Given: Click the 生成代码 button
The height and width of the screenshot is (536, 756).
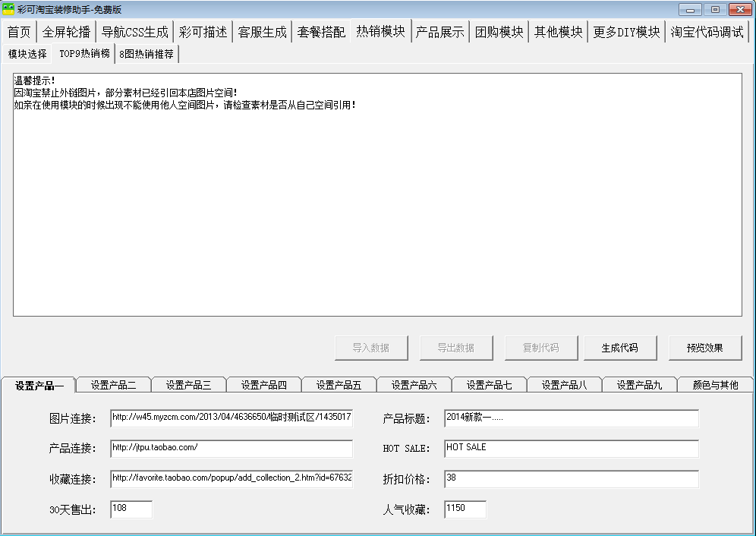Looking at the screenshot, I should pos(619,348).
